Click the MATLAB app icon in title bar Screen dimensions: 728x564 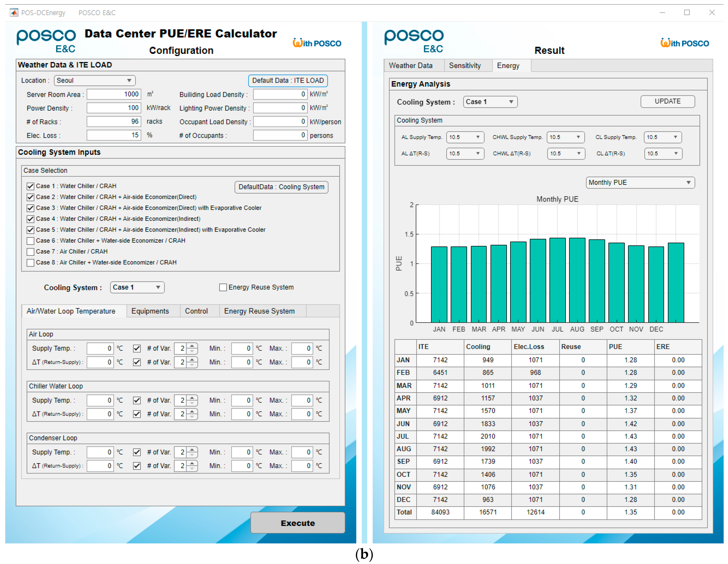[14, 13]
